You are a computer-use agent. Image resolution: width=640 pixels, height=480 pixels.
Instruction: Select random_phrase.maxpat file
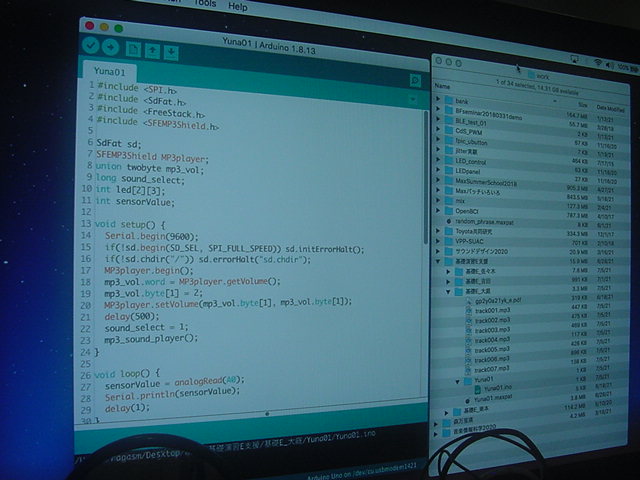484,222
